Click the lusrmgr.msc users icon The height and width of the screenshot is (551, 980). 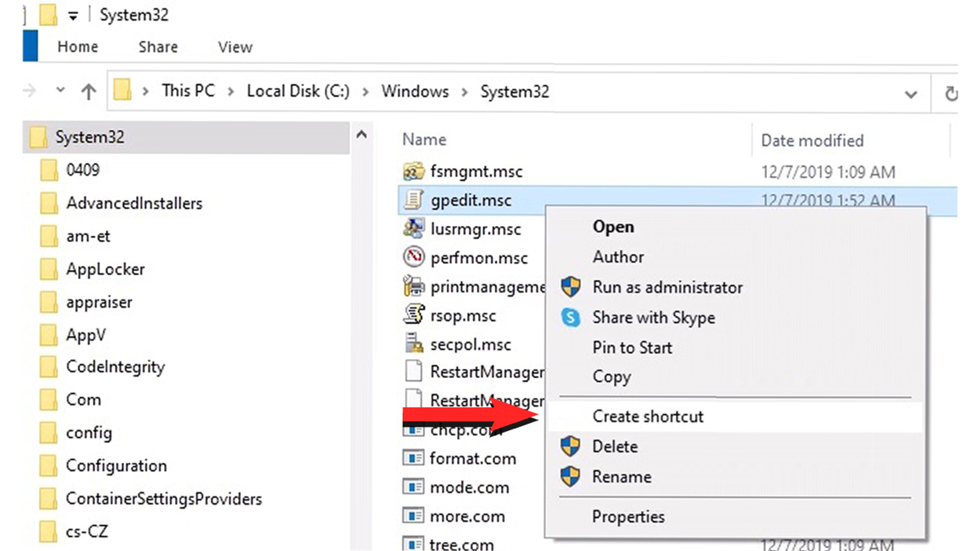pos(413,229)
